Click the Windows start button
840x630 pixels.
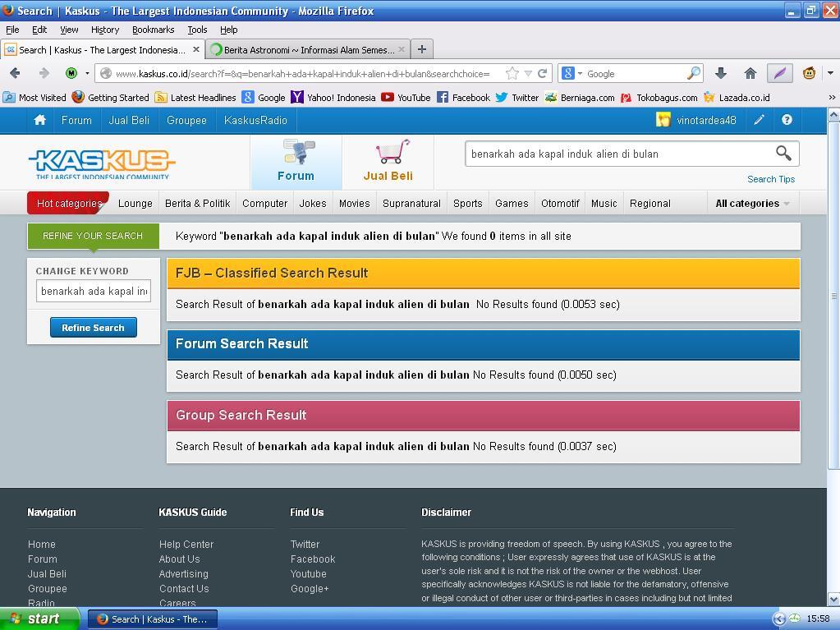point(39,619)
